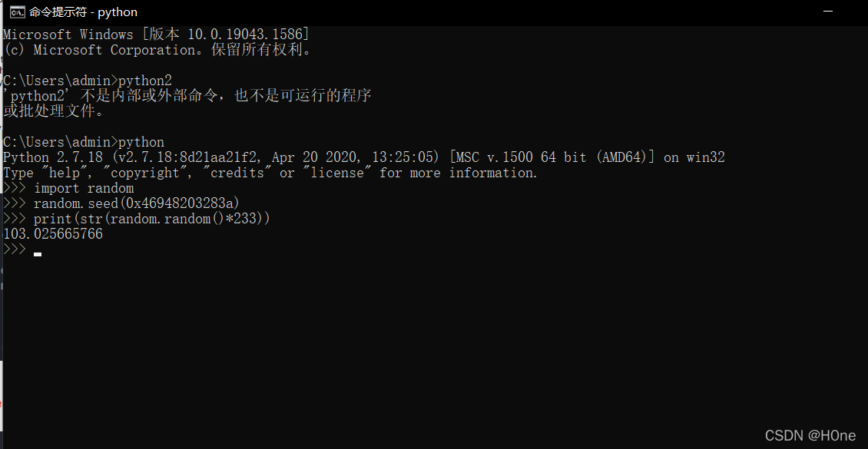Click the '[MSC v.1500 64 bit (AMD64)]' text
The width and height of the screenshot is (868, 449).
pyautogui.click(x=552, y=157)
